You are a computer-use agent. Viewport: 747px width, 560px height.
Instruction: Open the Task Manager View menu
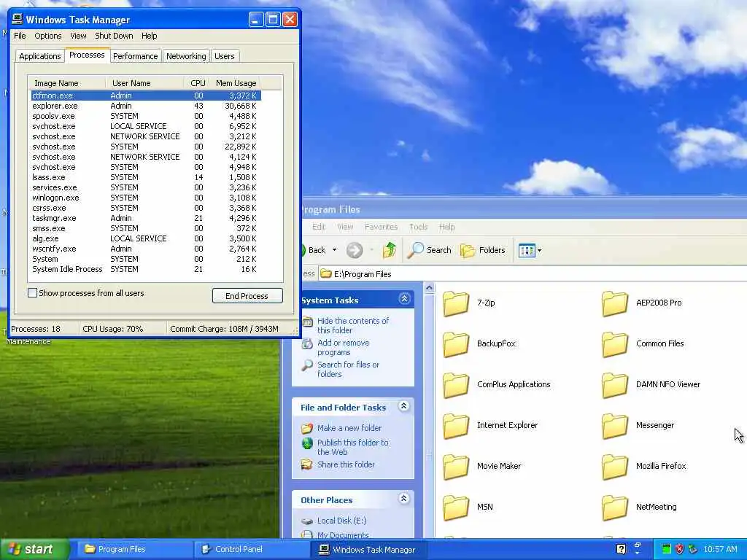pos(78,36)
